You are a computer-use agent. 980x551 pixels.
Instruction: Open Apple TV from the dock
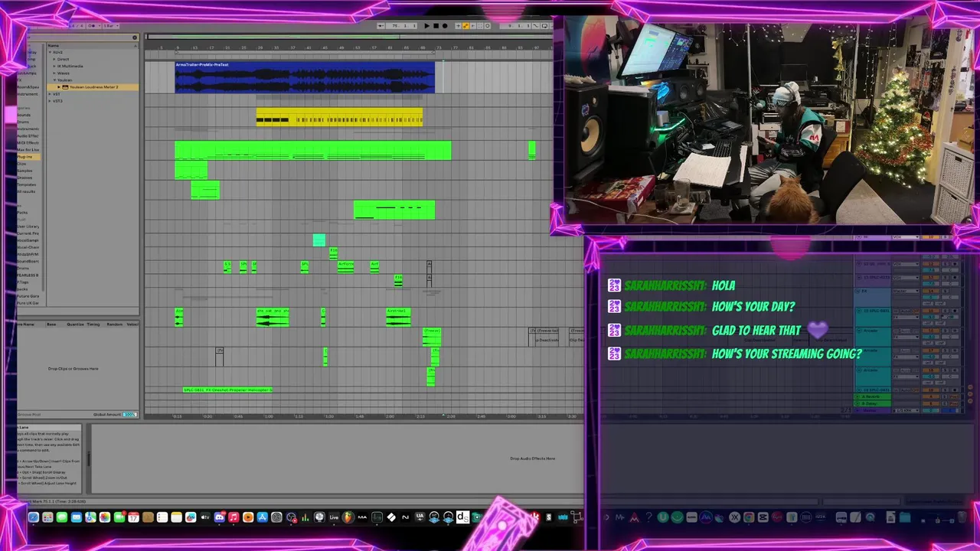coord(205,517)
